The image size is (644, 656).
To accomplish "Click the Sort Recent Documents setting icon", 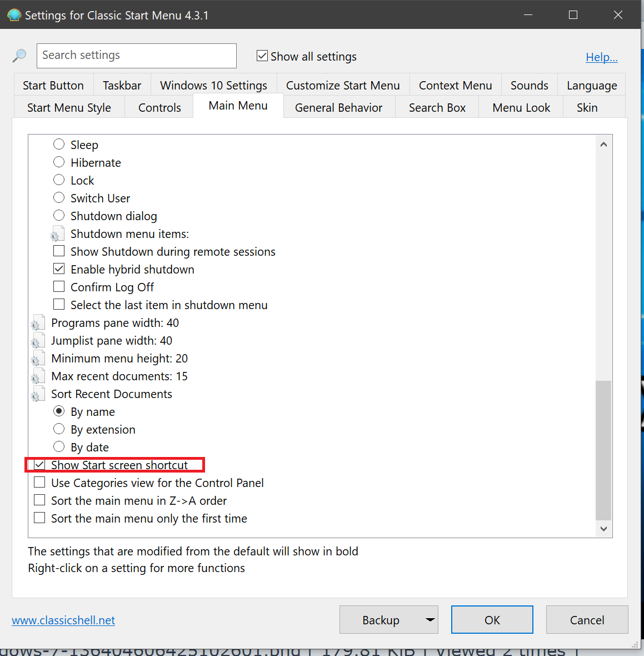I will (38, 394).
